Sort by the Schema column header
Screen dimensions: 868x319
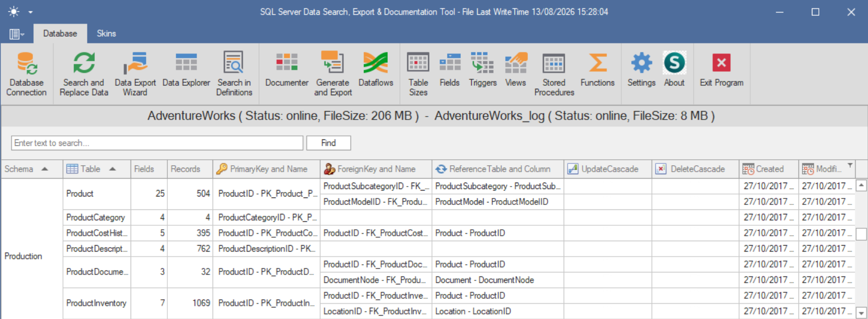coord(32,169)
